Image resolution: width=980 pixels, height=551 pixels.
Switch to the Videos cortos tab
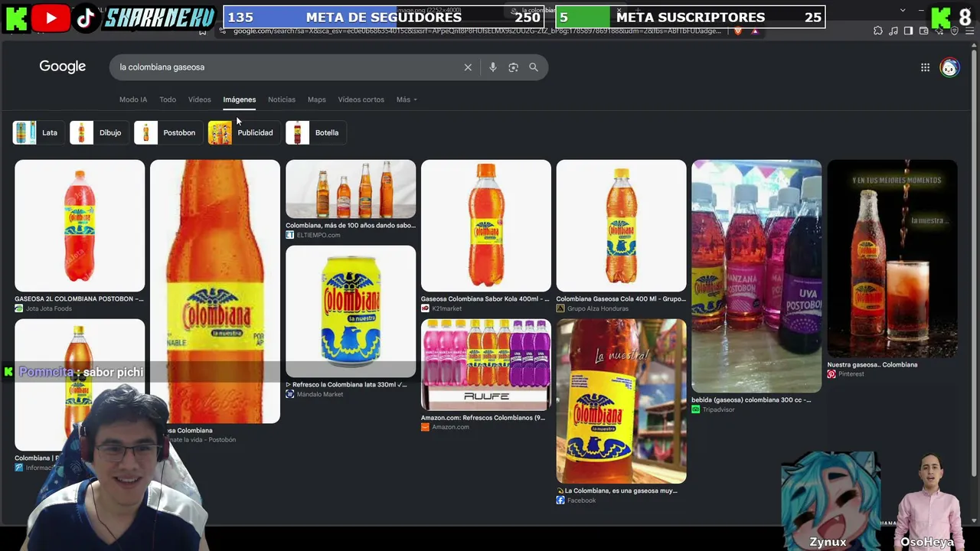[361, 99]
